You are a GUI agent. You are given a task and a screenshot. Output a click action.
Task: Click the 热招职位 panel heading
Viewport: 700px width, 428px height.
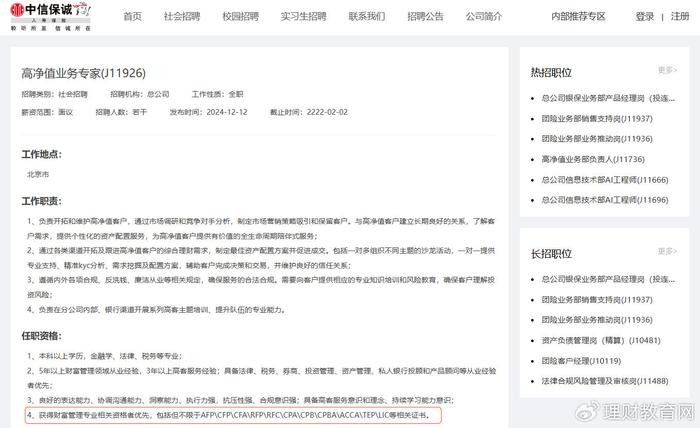tap(551, 72)
